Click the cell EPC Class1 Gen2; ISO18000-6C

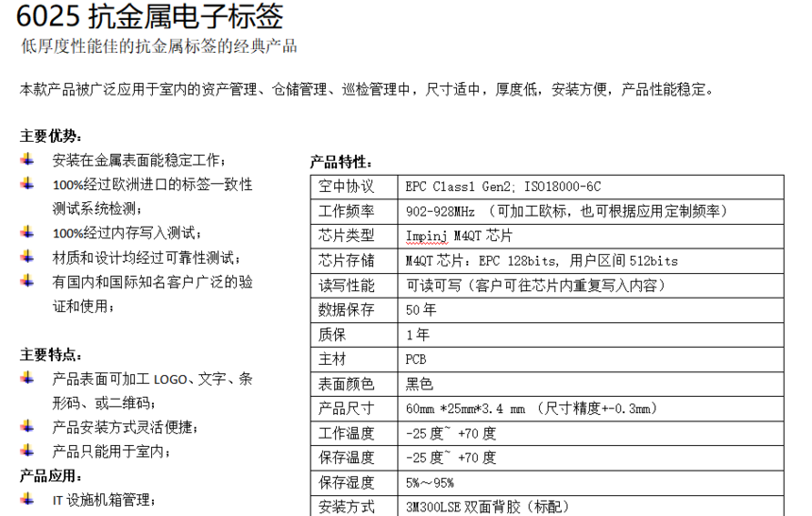(x=591, y=187)
